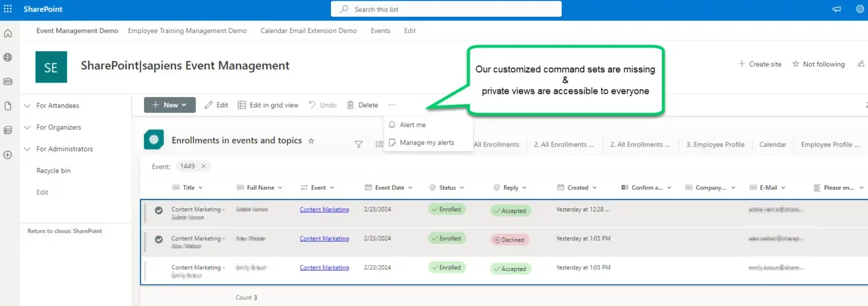This screenshot has width=868, height=306.
Task: Open the filter funnel icon
Action: 359,145
